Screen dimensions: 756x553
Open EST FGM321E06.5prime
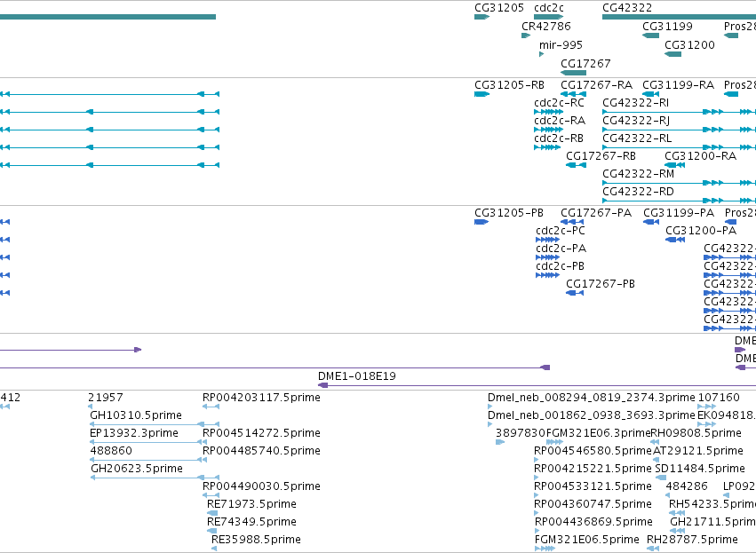point(587,540)
